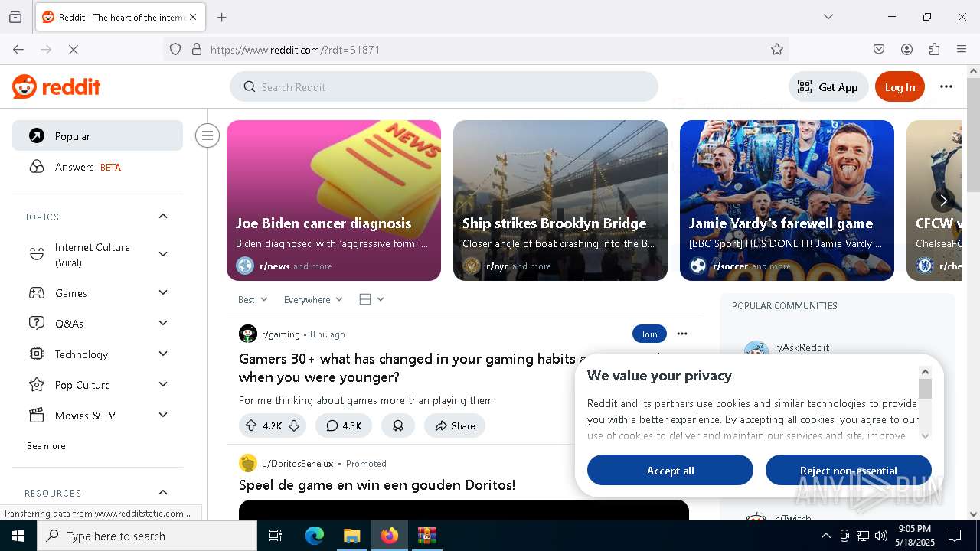
Task: Click privacy dialog scroll-up arrow
Action: coord(925,371)
